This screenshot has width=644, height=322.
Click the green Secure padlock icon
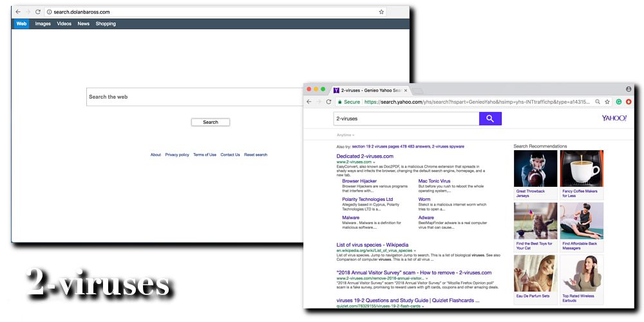(x=339, y=102)
